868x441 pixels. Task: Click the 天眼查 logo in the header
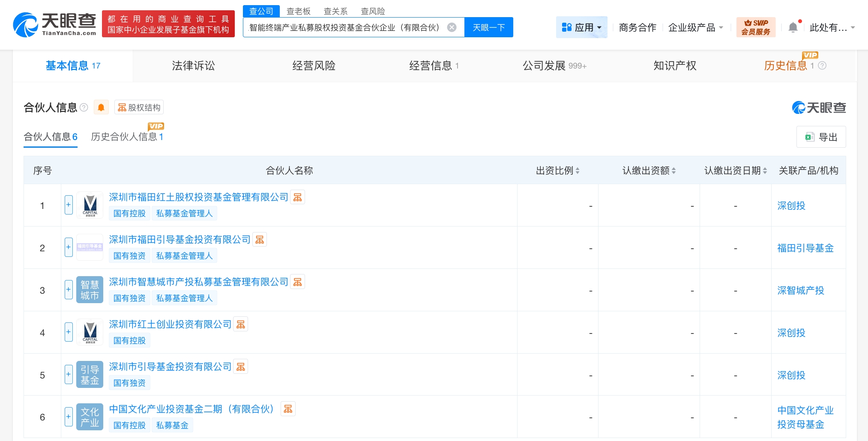(x=55, y=24)
